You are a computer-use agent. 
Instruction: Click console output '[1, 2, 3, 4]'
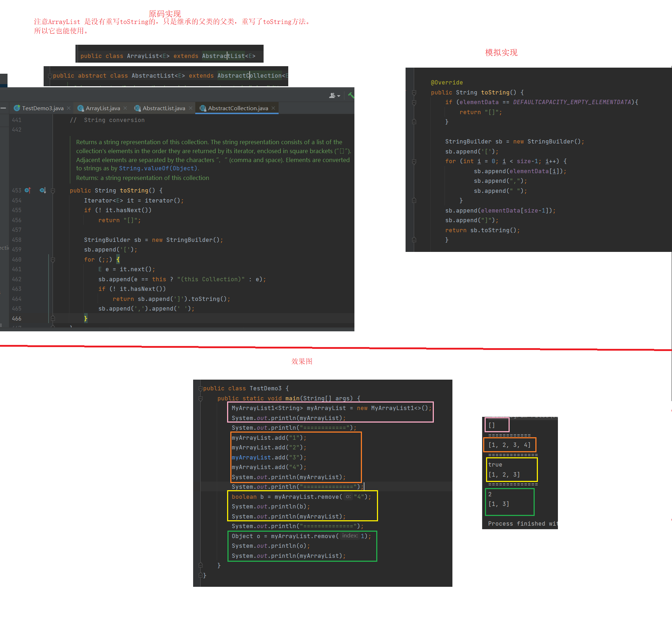point(510,445)
